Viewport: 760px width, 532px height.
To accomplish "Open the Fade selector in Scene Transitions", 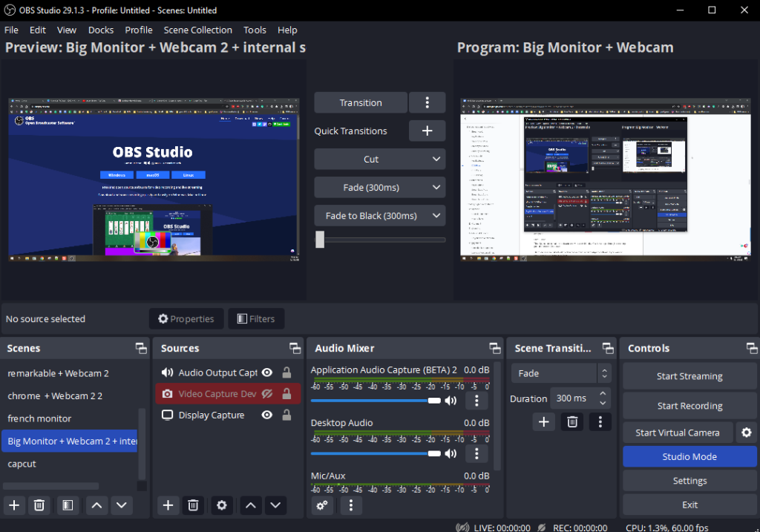I will [555, 372].
